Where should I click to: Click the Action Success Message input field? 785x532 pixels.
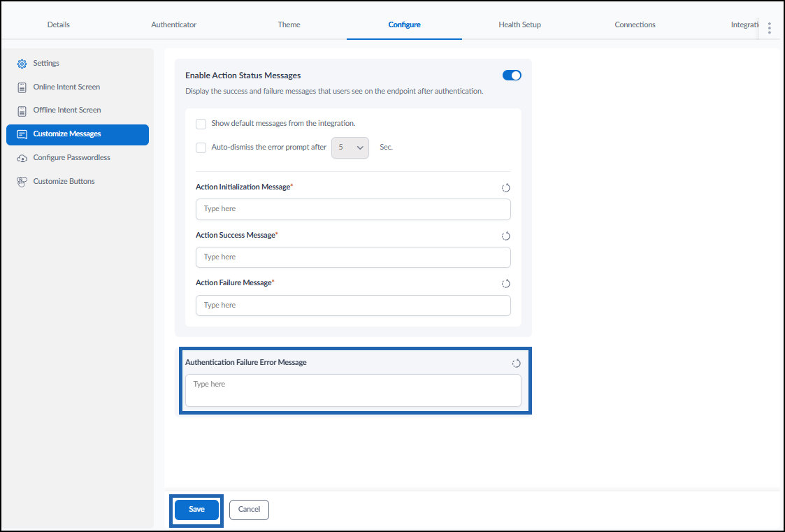point(353,257)
